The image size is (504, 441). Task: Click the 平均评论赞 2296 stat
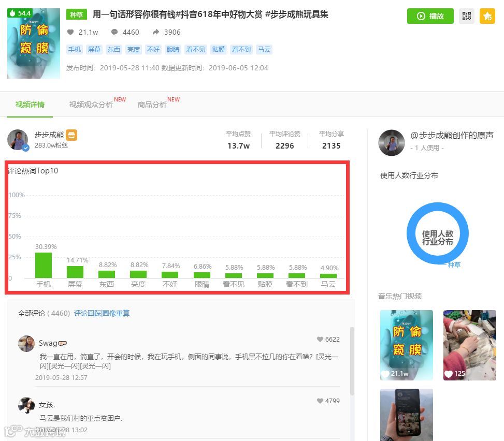[285, 140]
